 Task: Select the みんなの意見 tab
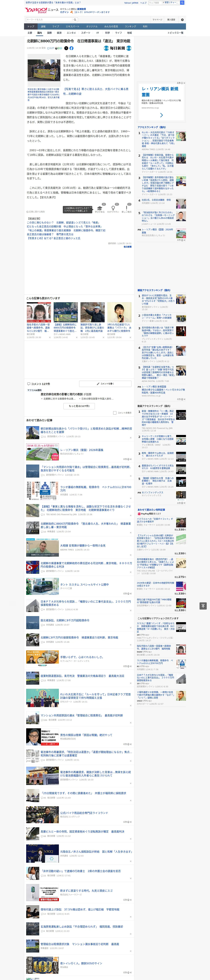[111, 27]
